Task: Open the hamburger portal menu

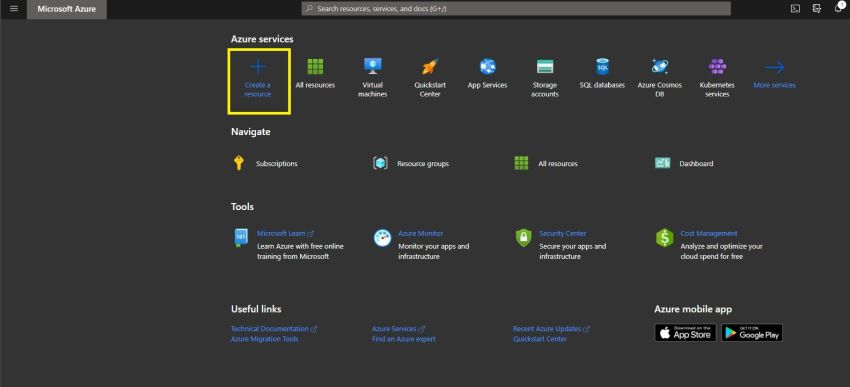Action: [x=14, y=9]
